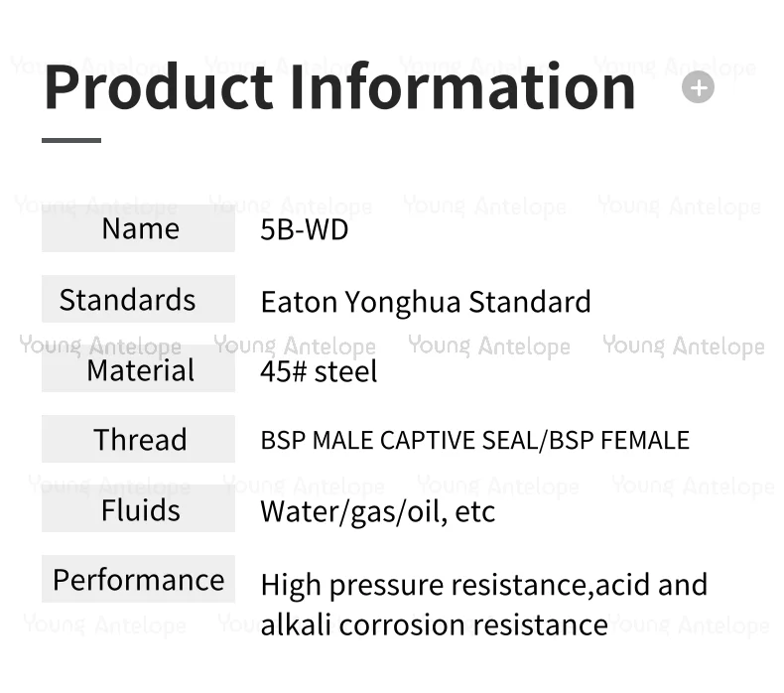Click the gray plus circle icon
This screenshot has height=693, width=784.
[698, 87]
